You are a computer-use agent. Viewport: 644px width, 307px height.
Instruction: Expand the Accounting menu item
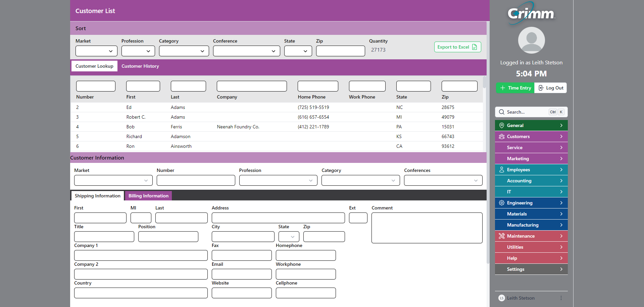(x=531, y=181)
